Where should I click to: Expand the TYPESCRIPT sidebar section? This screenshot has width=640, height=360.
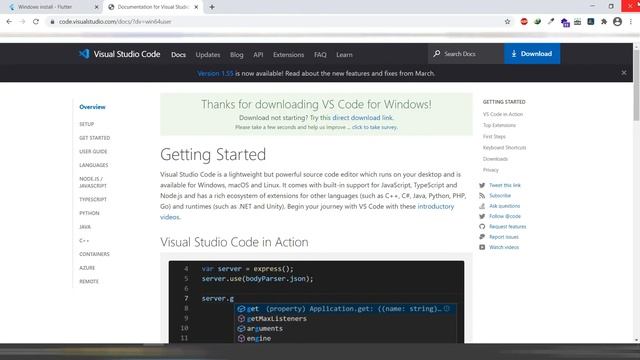tap(93, 200)
